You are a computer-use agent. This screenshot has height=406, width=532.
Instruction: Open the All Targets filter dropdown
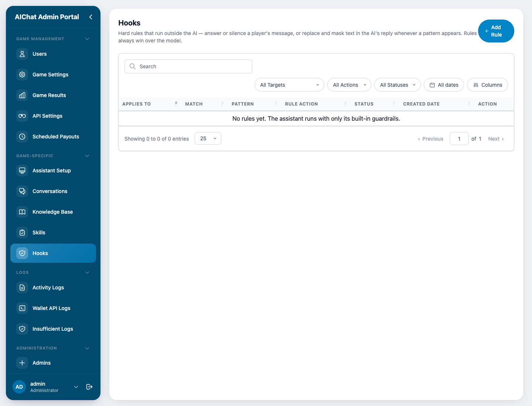[x=289, y=85]
